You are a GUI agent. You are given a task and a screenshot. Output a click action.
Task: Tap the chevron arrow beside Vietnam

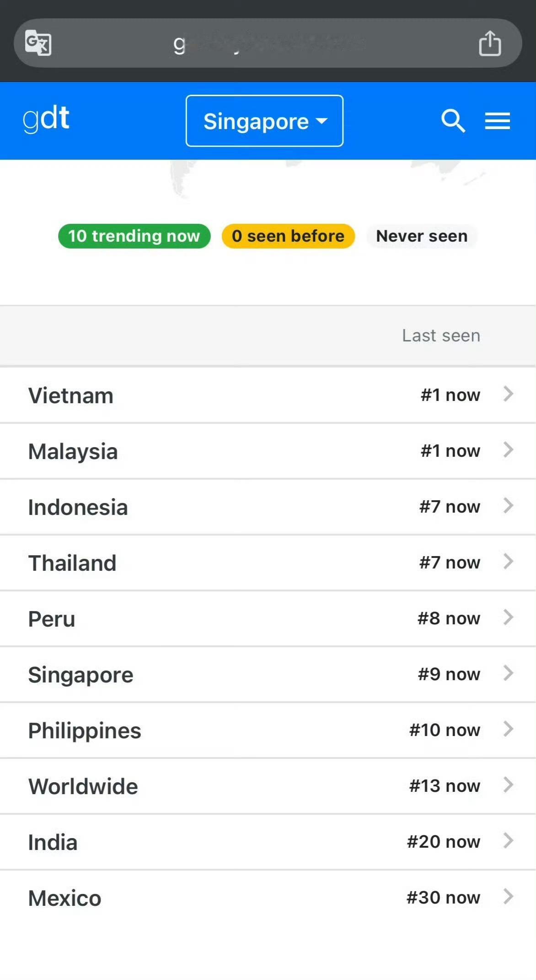[x=508, y=394]
